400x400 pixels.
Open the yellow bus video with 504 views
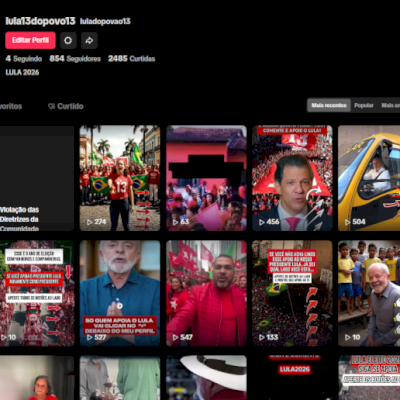pos(369,178)
